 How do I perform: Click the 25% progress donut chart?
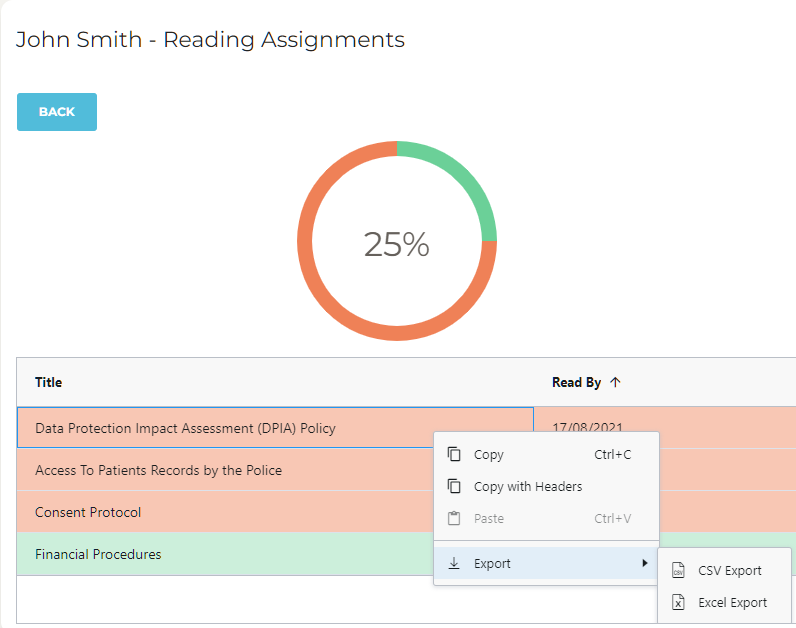(397, 243)
